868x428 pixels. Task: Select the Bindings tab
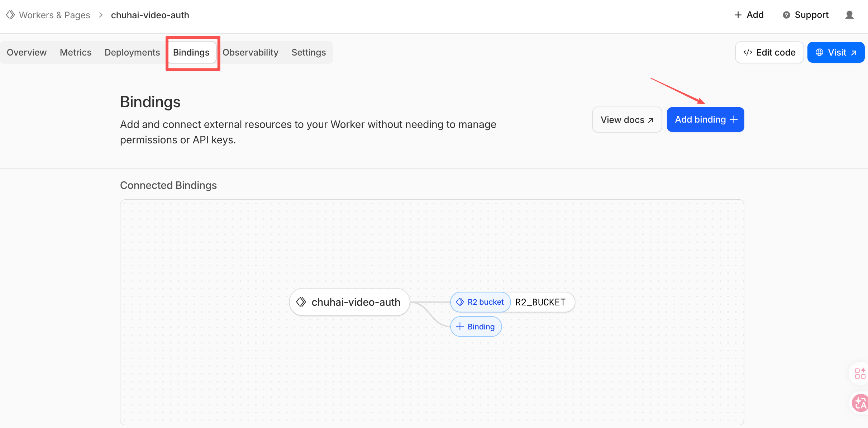tap(191, 52)
